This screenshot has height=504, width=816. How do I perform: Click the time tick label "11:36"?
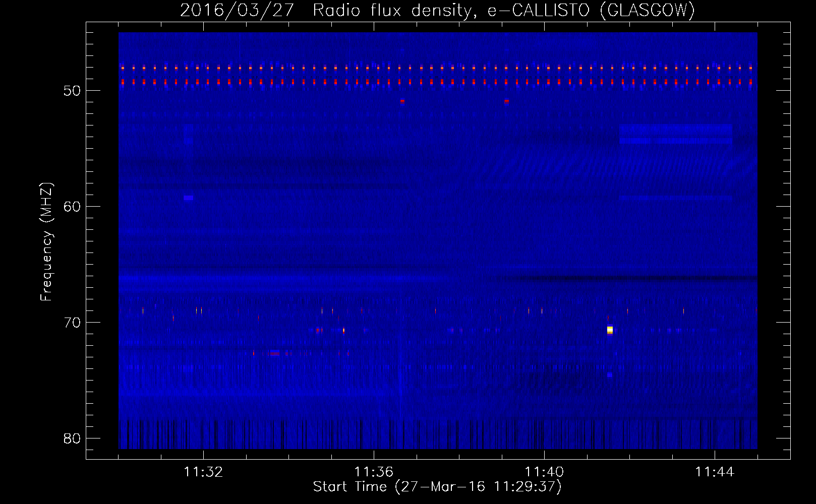coord(374,472)
